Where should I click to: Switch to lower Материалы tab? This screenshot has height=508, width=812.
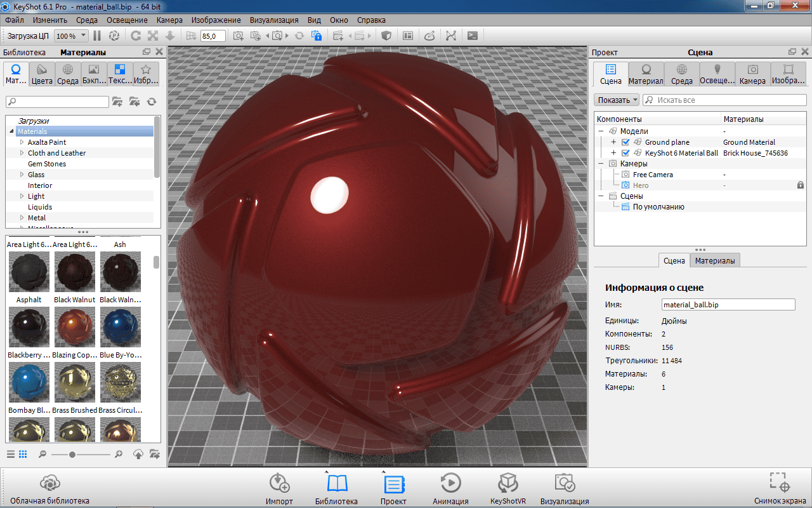(715, 260)
